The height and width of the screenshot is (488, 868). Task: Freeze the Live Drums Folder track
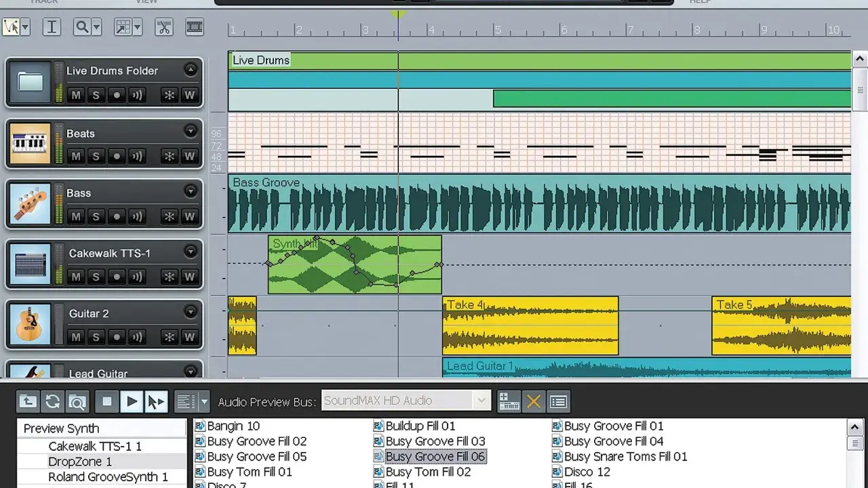(170, 95)
